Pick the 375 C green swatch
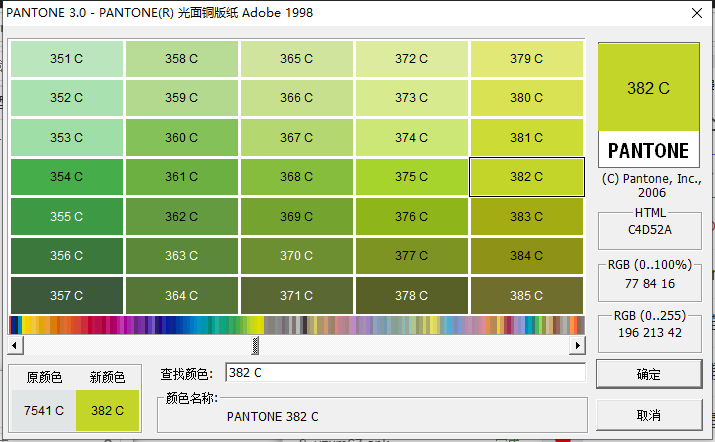Screen dimensions: 715x442 point(411,177)
